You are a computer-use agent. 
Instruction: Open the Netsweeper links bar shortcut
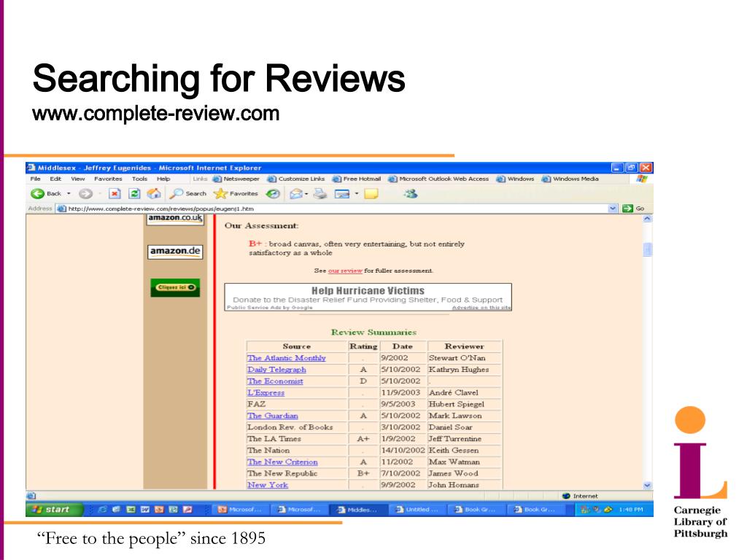pos(236,179)
